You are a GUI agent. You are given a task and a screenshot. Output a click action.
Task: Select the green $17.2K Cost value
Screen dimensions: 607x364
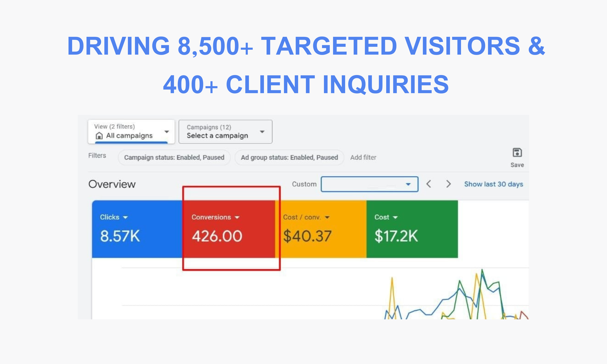pyautogui.click(x=396, y=236)
